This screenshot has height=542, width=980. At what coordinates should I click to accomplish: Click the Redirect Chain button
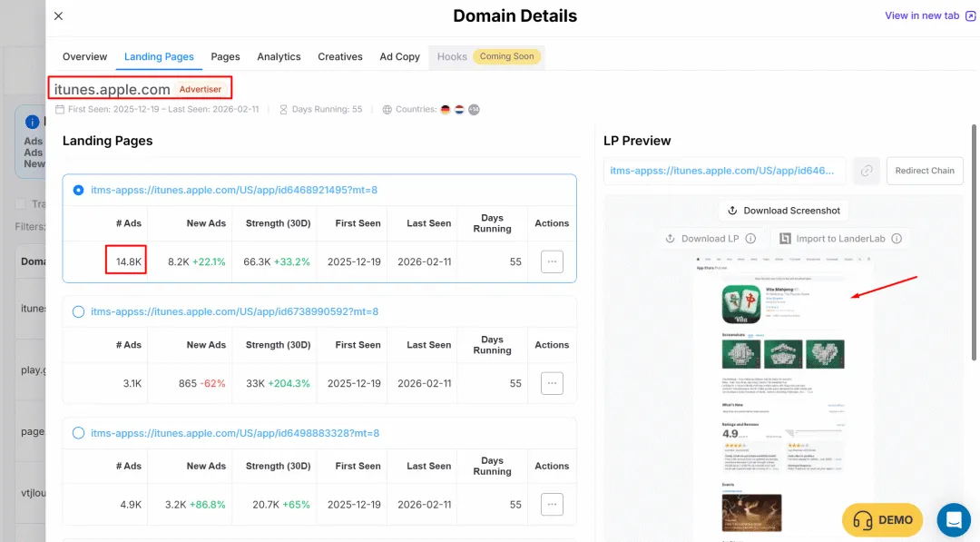[x=925, y=171]
